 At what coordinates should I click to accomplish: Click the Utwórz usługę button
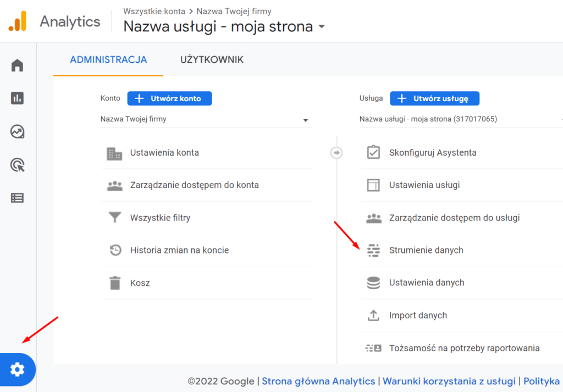click(x=434, y=98)
